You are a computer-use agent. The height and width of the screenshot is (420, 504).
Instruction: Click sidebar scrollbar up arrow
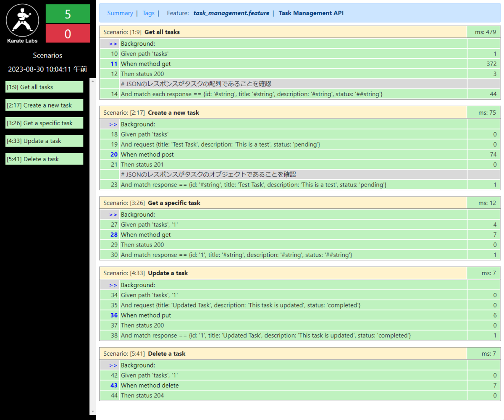[93, 81]
